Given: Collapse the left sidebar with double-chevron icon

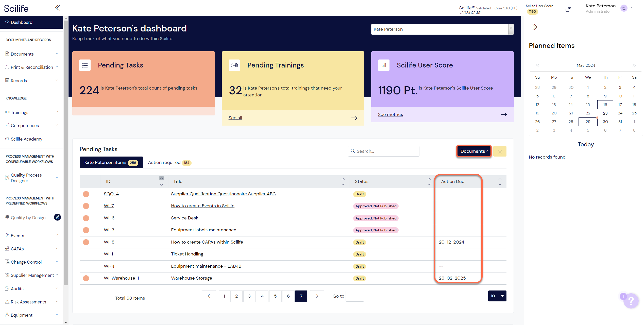Looking at the screenshot, I should pyautogui.click(x=58, y=8).
